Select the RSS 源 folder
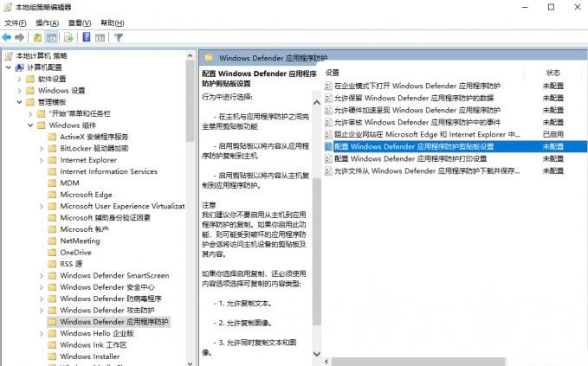Image resolution: width=588 pixels, height=366 pixels. click(71, 264)
